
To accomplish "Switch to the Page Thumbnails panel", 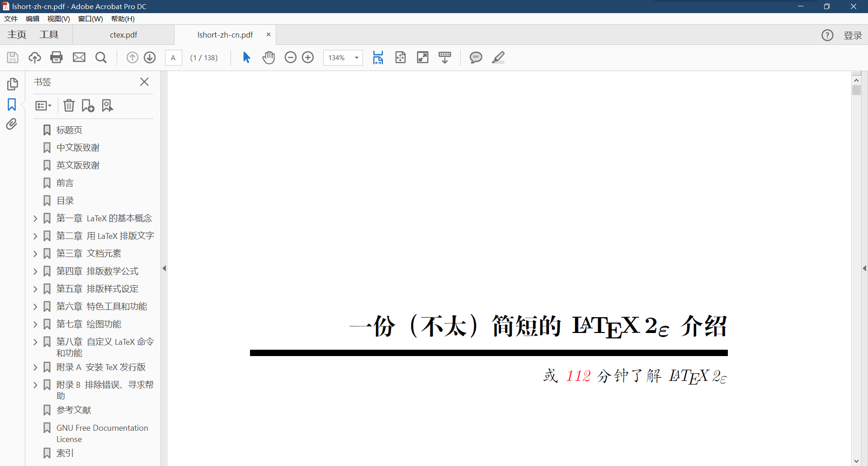I will [x=13, y=84].
